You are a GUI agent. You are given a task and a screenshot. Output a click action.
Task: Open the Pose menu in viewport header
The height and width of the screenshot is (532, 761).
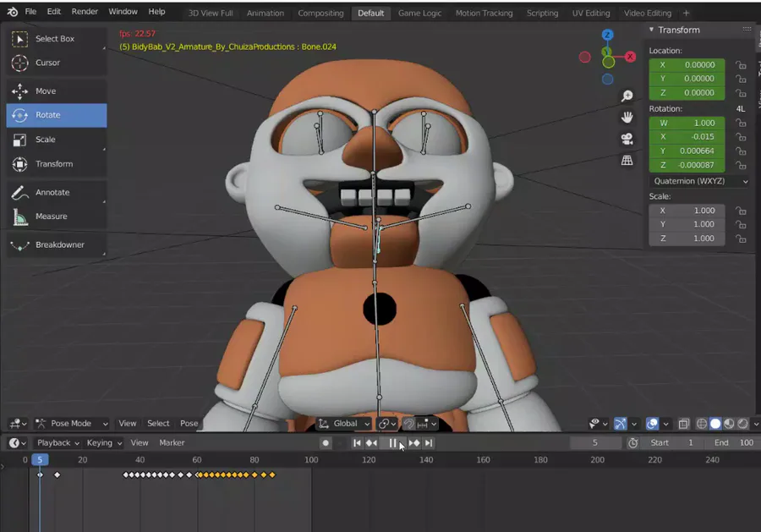(189, 424)
